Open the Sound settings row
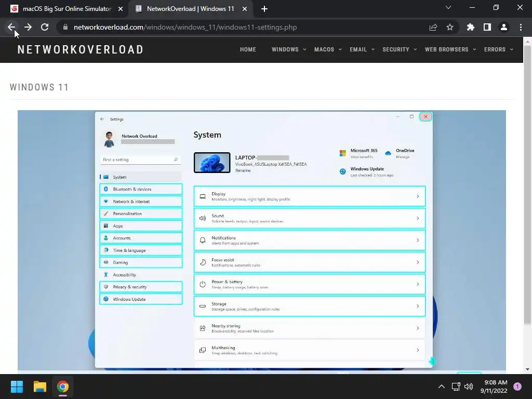The height and width of the screenshot is (399, 532). pyautogui.click(x=310, y=218)
